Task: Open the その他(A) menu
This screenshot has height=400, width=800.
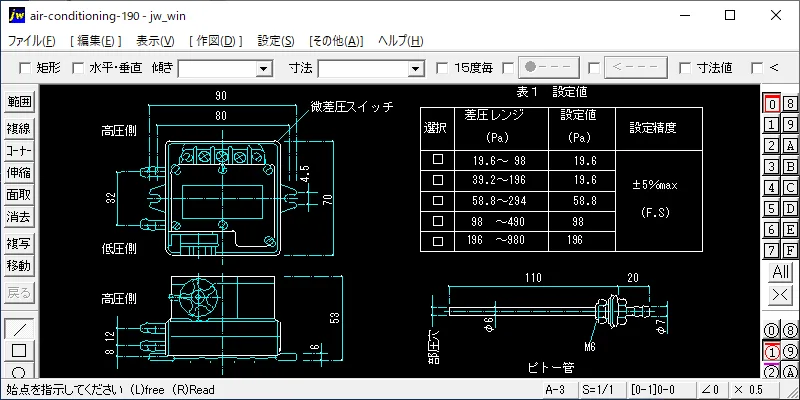Action: [336, 41]
